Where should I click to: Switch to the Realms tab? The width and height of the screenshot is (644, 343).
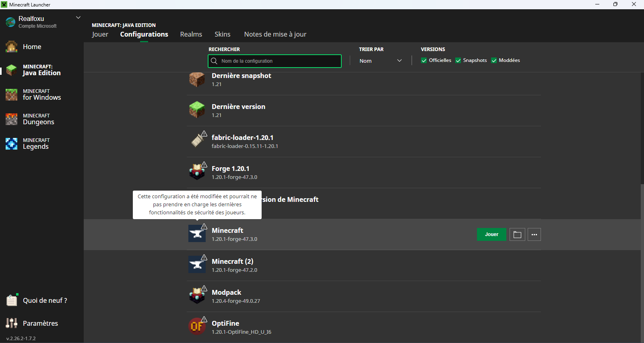(191, 34)
